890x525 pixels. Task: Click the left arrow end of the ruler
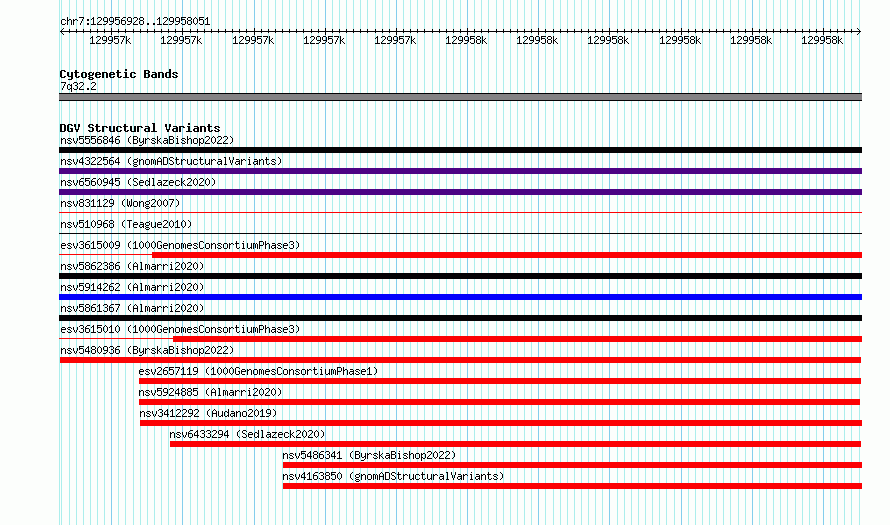click(x=62, y=32)
